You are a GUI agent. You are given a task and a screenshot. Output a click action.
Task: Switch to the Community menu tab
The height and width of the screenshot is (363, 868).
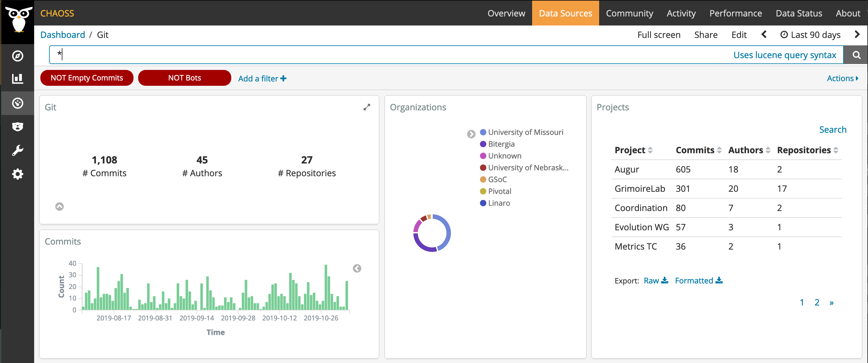click(629, 13)
